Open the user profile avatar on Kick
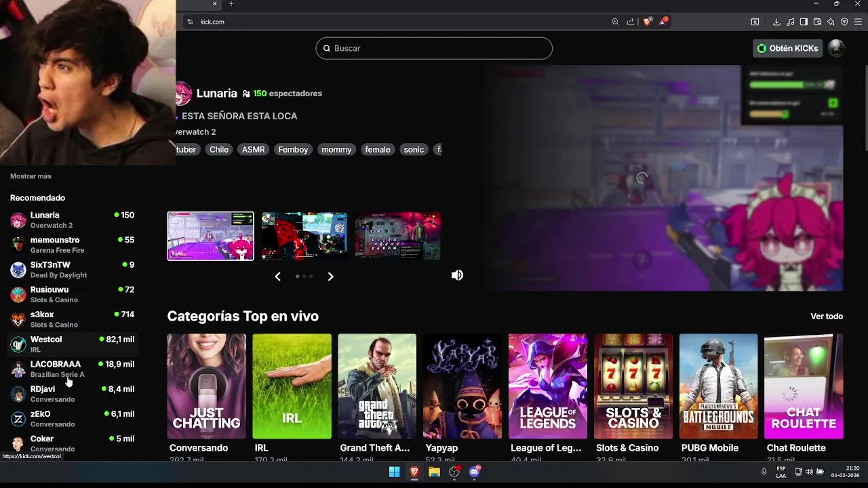868x488 pixels. tap(836, 48)
